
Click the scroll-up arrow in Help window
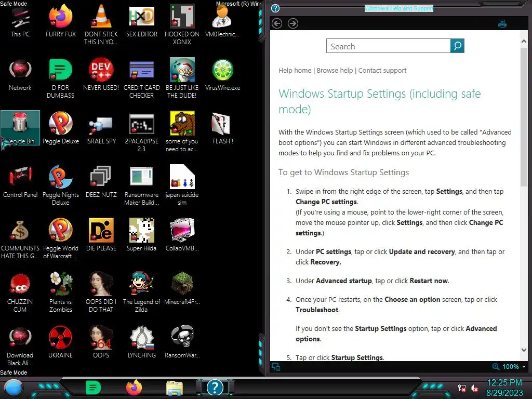coord(524,42)
